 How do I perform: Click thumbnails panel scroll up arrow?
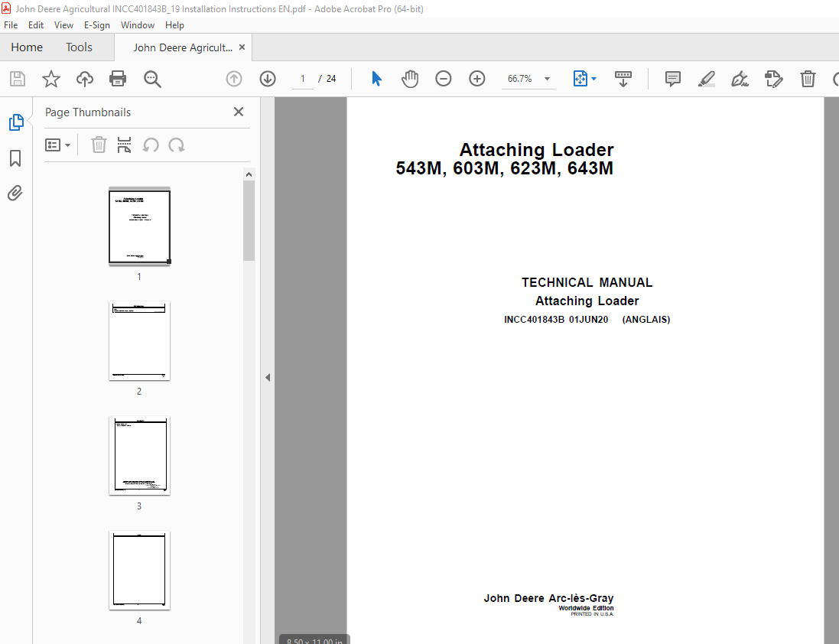click(249, 174)
